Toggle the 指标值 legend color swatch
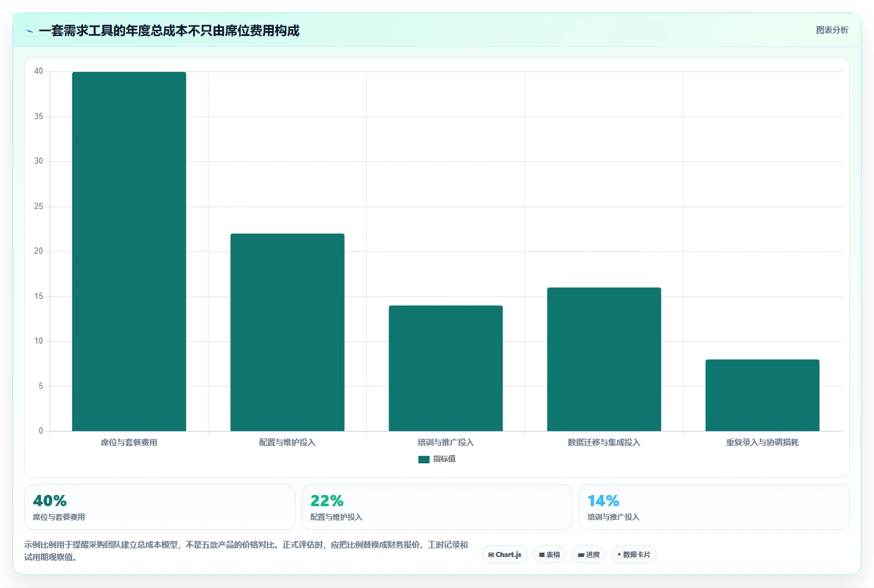The width and height of the screenshot is (874, 588). 424,460
